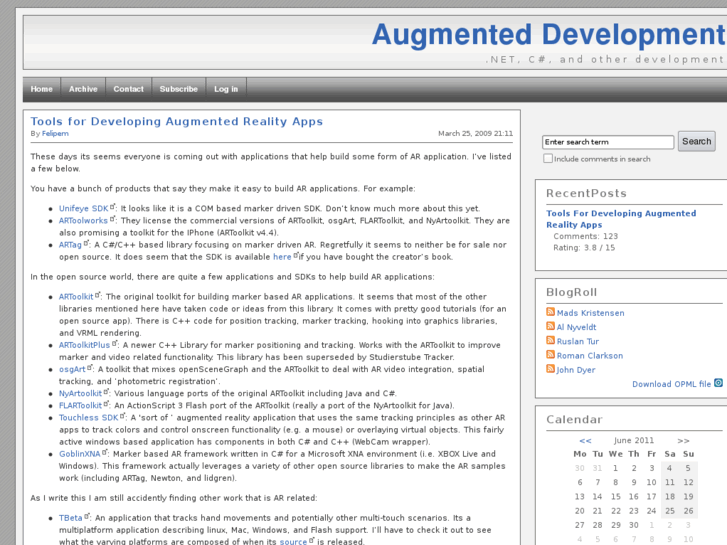This screenshot has height=545, width=727.
Task: Click the 'source' link in TBeta paragraph
Action: 293,541
